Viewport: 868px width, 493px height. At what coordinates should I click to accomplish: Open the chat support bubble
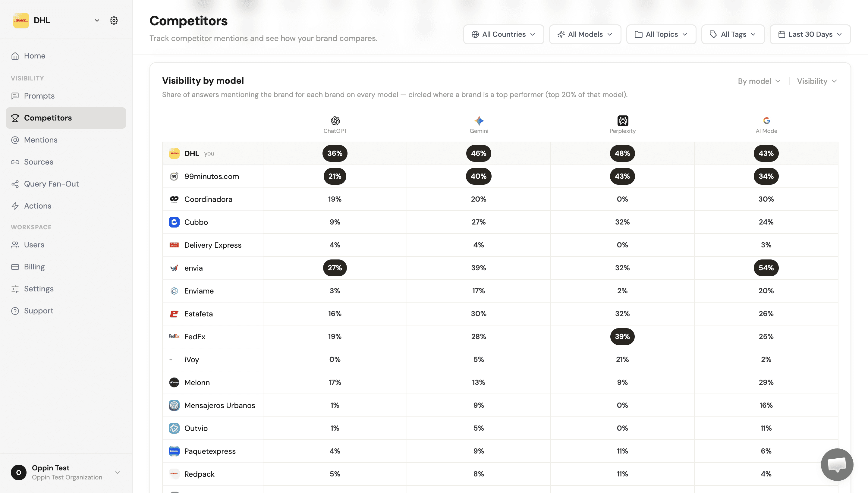pos(837,464)
